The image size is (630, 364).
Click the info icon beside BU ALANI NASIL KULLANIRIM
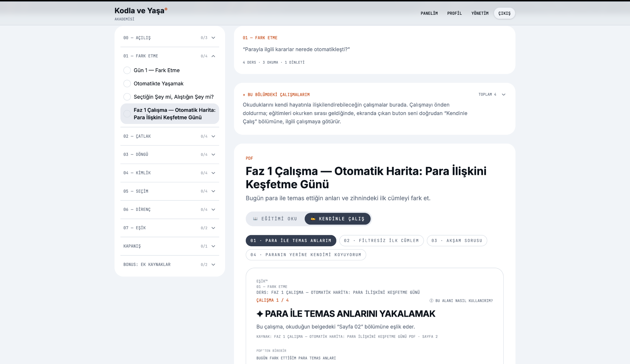click(431, 301)
